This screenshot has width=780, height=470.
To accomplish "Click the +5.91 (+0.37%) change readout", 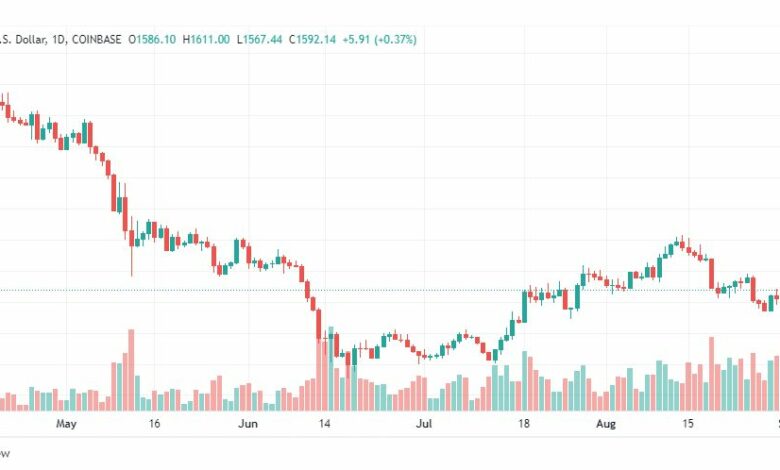I will (379, 39).
